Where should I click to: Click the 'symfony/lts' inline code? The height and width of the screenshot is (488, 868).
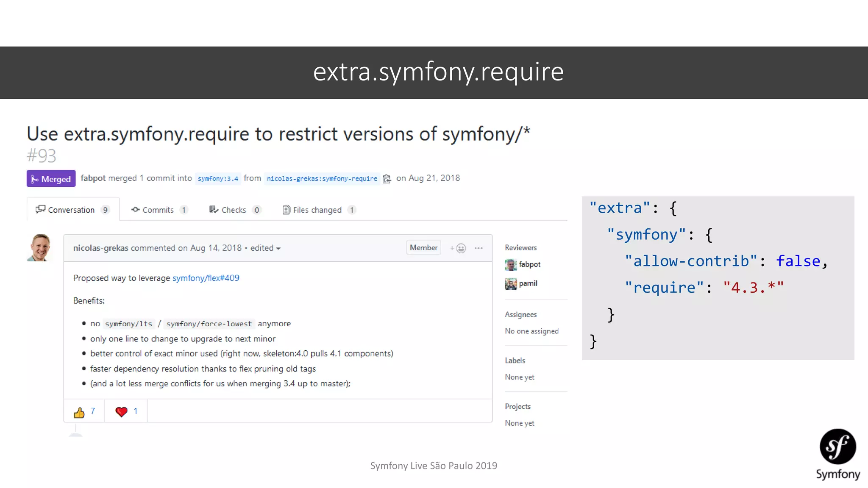(x=128, y=324)
